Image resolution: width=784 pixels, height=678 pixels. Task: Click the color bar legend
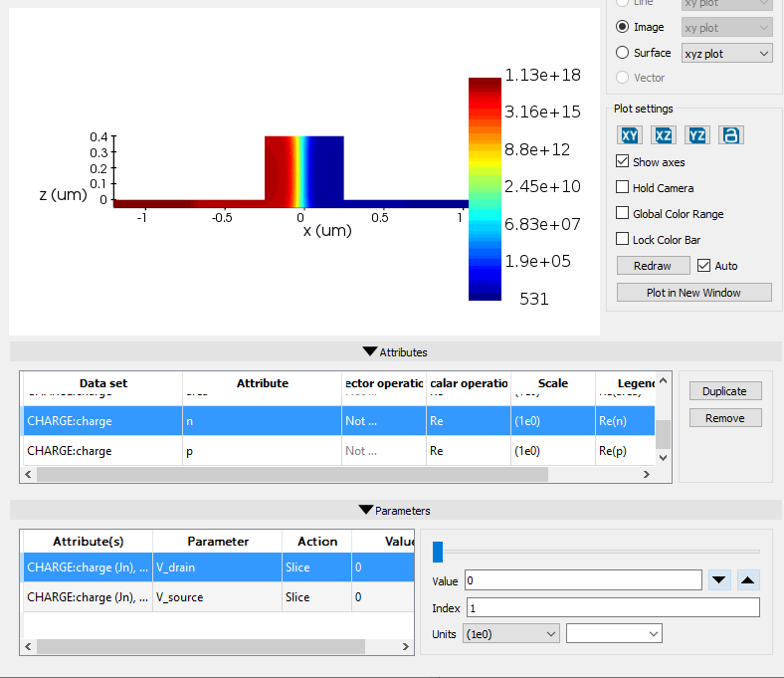tap(485, 189)
